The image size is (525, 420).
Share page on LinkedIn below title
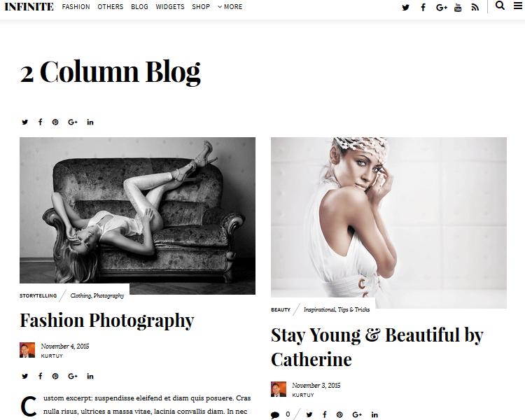(x=90, y=122)
